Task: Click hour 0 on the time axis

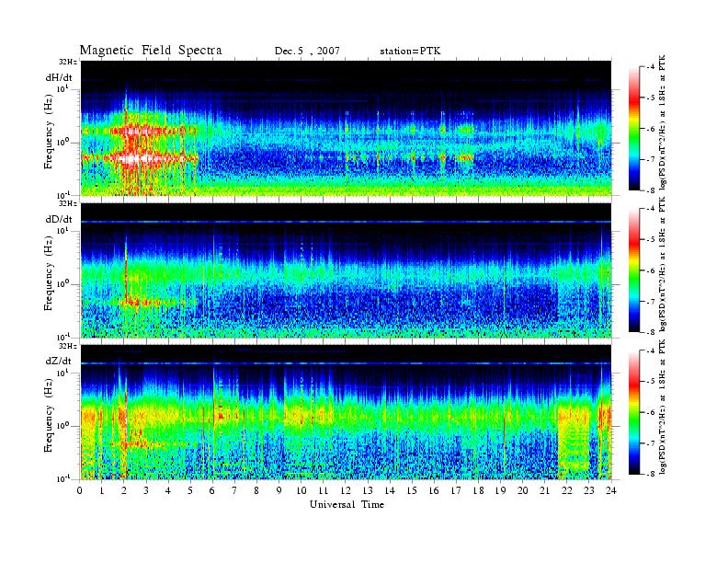Action: pyautogui.click(x=80, y=490)
